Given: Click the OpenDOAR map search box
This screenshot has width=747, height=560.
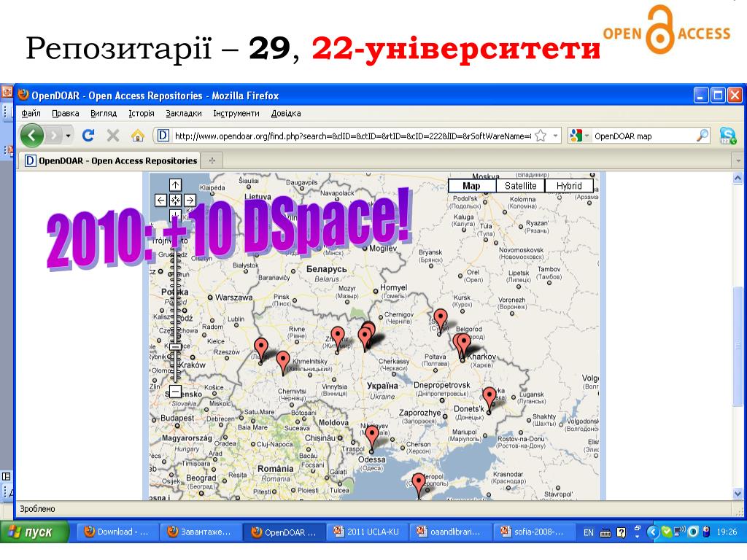Looking at the screenshot, I should point(643,136).
